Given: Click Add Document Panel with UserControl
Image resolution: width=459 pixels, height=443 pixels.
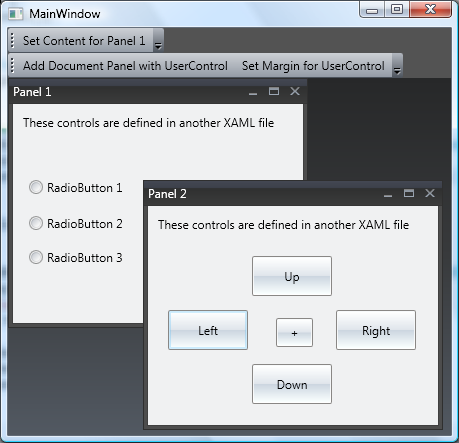Looking at the screenshot, I should 125,66.
